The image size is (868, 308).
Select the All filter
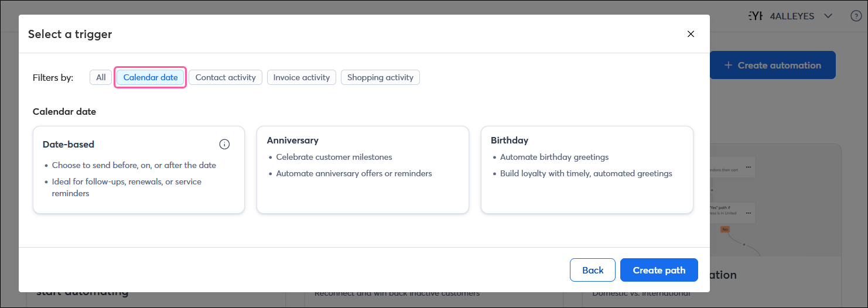(x=101, y=77)
